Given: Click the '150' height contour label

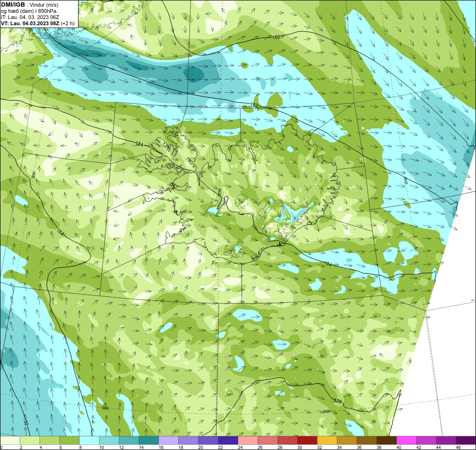Looking at the screenshot, I should point(276,37).
